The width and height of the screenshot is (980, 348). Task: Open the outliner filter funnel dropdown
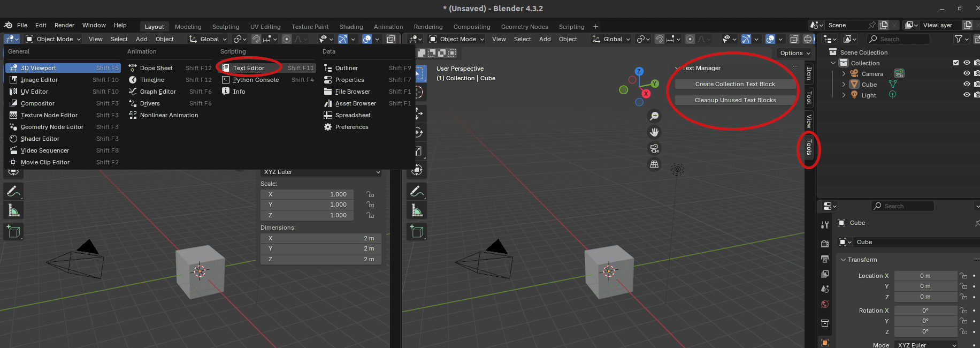coord(961,39)
